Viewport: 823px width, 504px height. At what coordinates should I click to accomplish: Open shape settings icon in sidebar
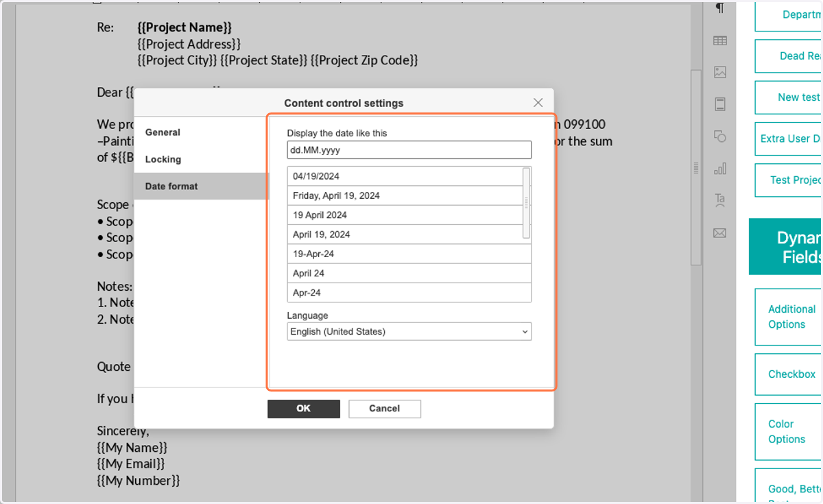tap(719, 136)
